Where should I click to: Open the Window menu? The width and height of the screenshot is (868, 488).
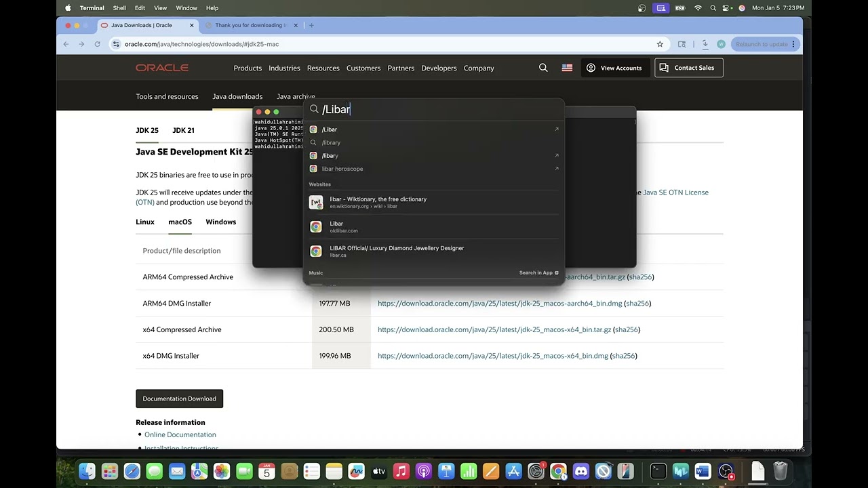(186, 8)
